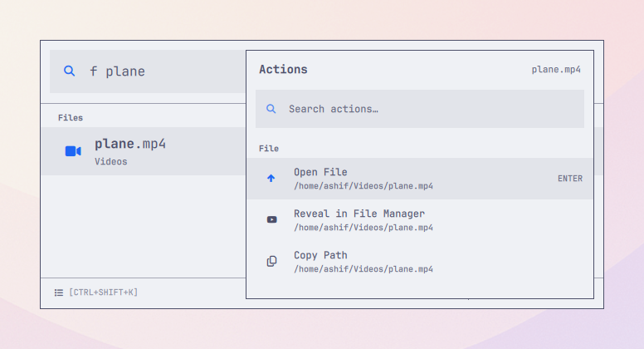
Task: Open the actions list icon in footer
Action: tap(59, 292)
